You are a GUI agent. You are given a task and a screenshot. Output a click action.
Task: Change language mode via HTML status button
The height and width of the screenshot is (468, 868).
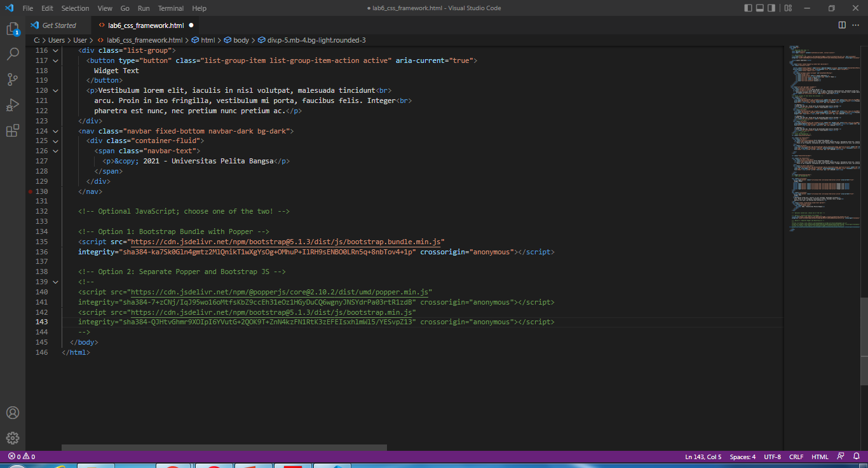tap(820, 456)
